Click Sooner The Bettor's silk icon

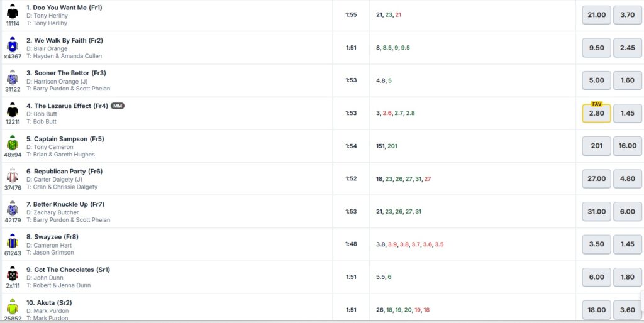pos(13,77)
